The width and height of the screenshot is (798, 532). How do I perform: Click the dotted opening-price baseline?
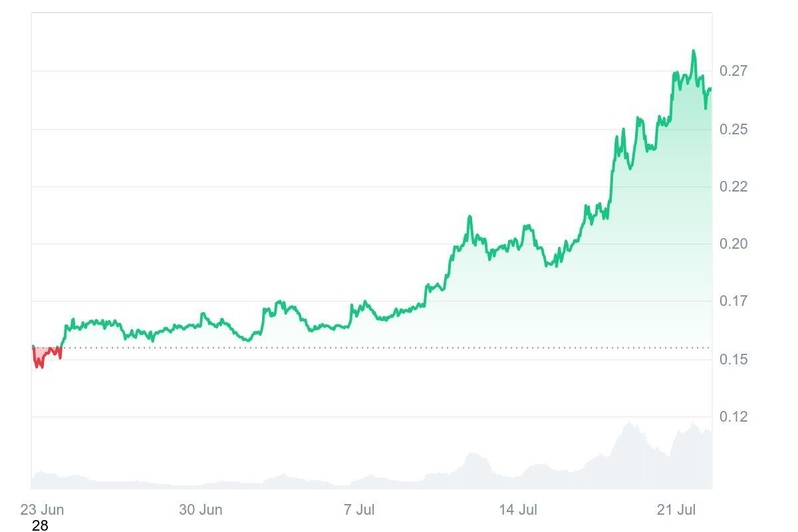[x=399, y=347]
